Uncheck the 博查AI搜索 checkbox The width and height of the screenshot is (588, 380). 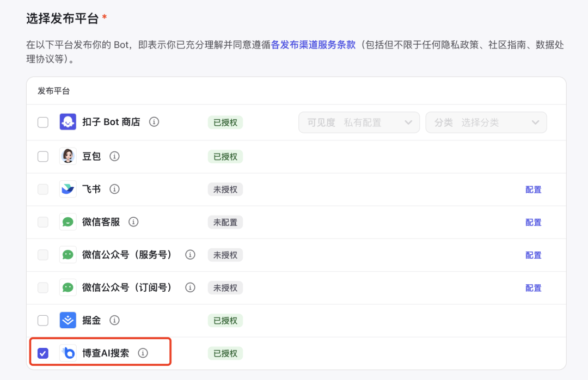(x=43, y=353)
